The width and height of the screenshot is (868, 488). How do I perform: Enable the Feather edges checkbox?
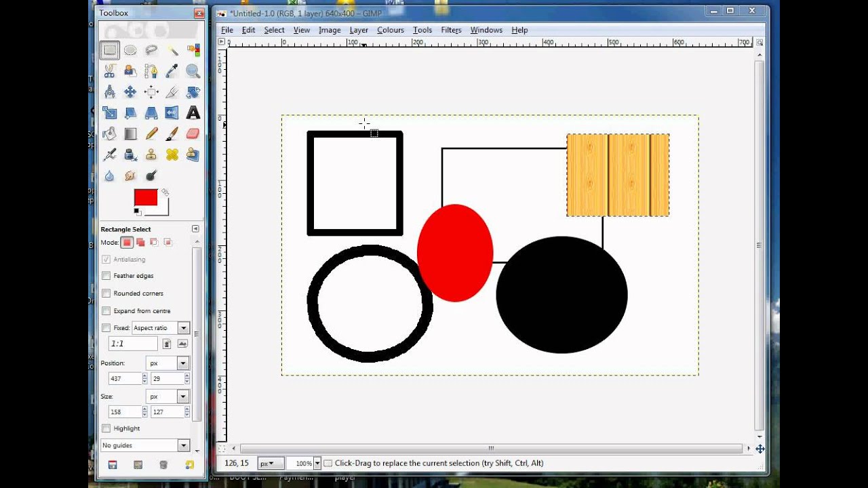pos(106,276)
